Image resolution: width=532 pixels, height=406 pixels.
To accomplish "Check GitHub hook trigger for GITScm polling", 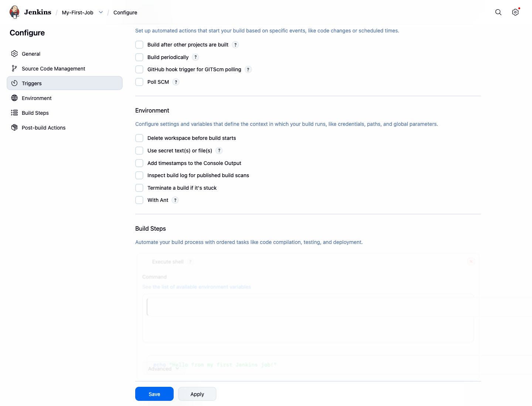I will (x=139, y=69).
